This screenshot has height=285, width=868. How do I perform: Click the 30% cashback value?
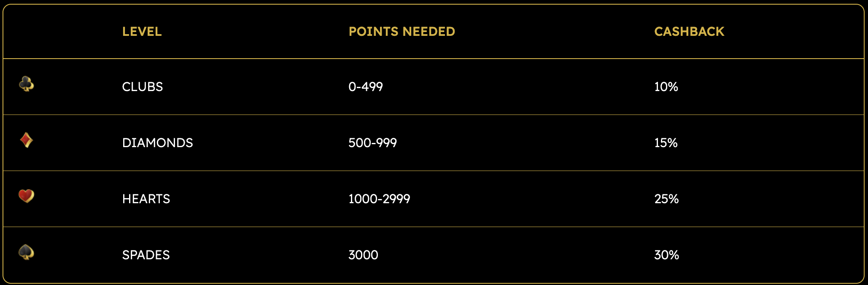[x=666, y=255]
